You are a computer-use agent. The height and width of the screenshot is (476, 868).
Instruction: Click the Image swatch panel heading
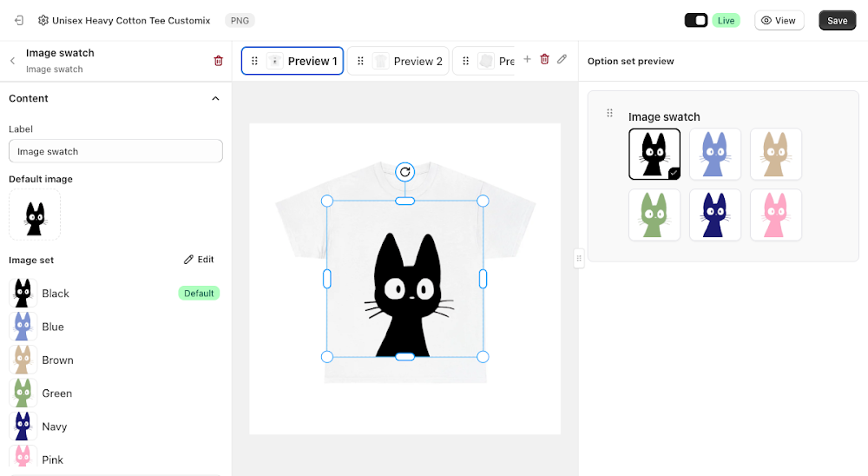61,53
